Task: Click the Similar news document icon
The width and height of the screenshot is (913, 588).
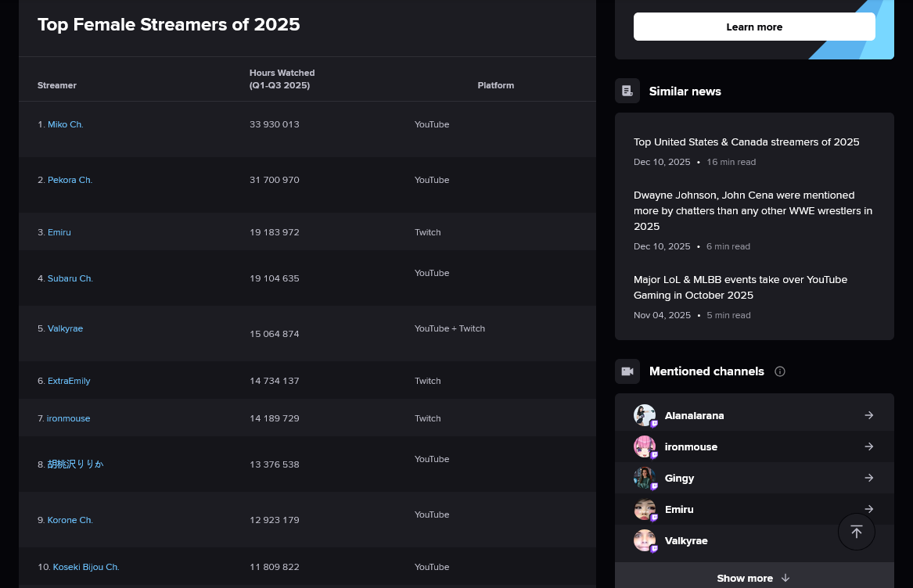Action: coord(627,91)
